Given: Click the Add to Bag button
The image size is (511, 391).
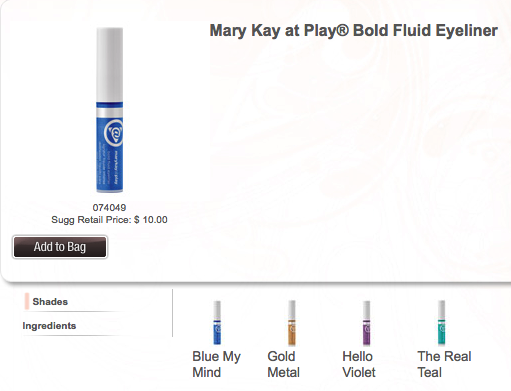Looking at the screenshot, I should 60,247.
